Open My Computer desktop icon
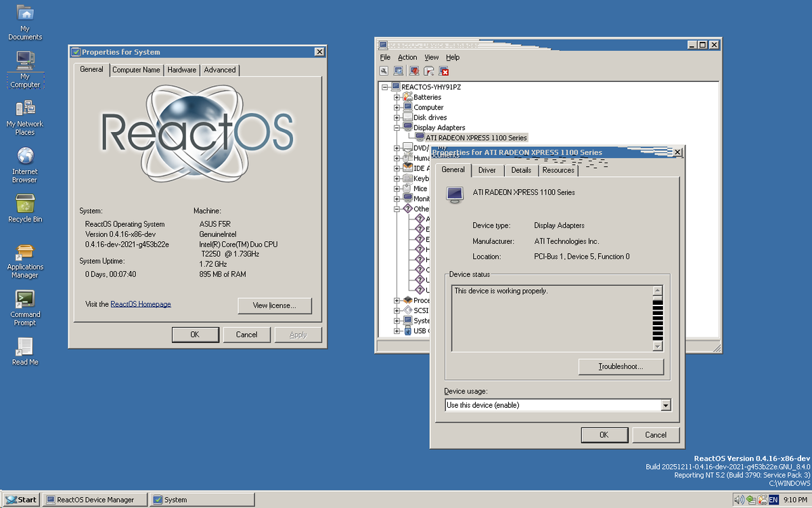Screen dimensions: 812x508 pos(25,61)
